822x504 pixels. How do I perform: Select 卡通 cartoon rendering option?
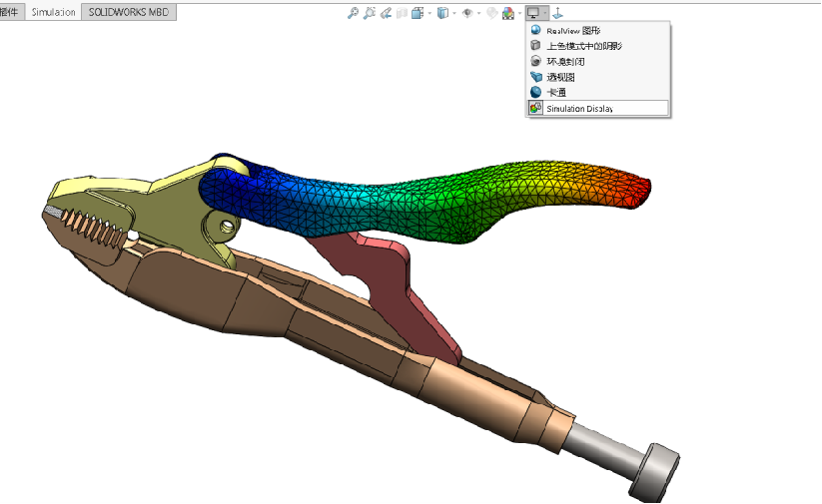[x=556, y=92]
